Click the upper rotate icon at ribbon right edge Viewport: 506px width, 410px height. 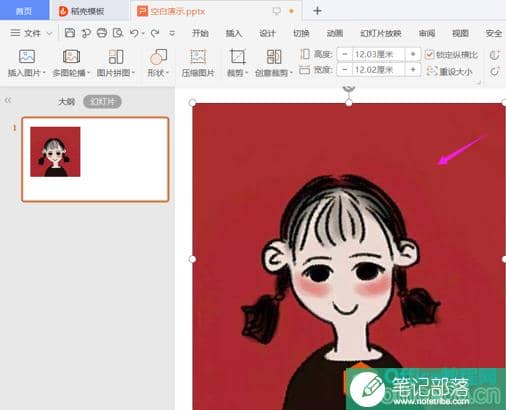click(495, 55)
